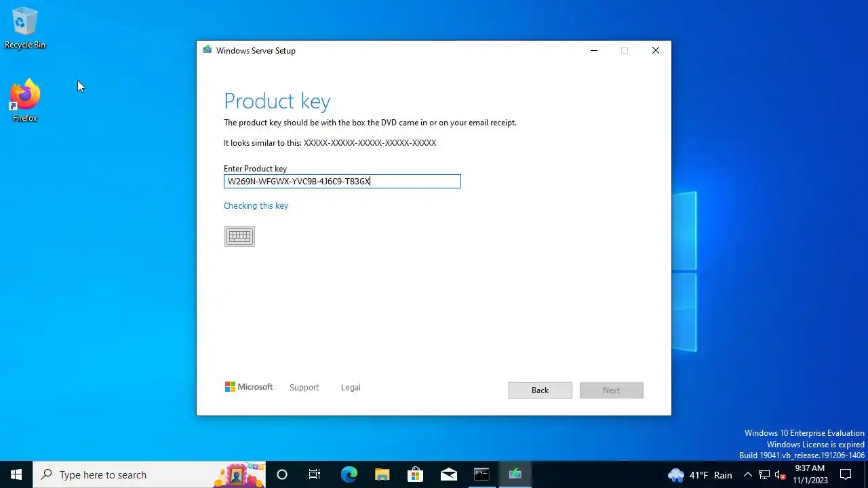Select the Firefox desktop shortcut
Image resolution: width=868 pixels, height=488 pixels.
[25, 102]
